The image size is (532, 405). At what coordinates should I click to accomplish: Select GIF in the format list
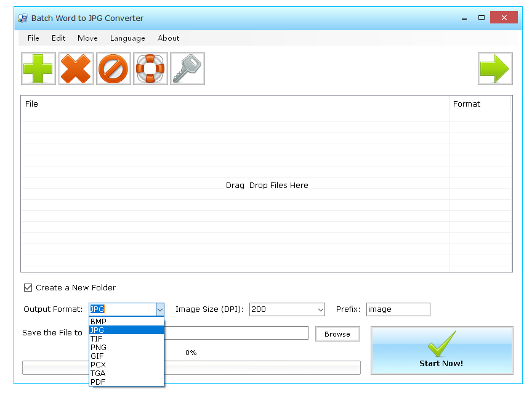127,356
